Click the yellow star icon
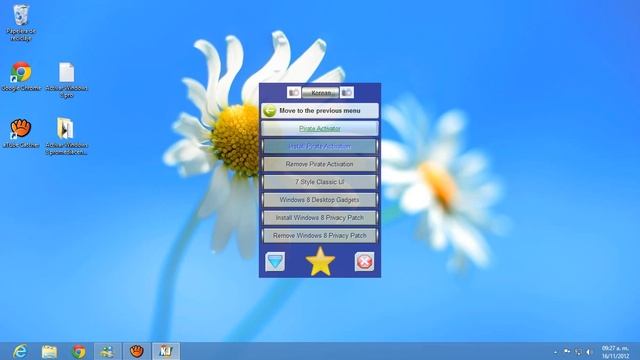Viewport: 640px width, 360px height. coord(320,262)
